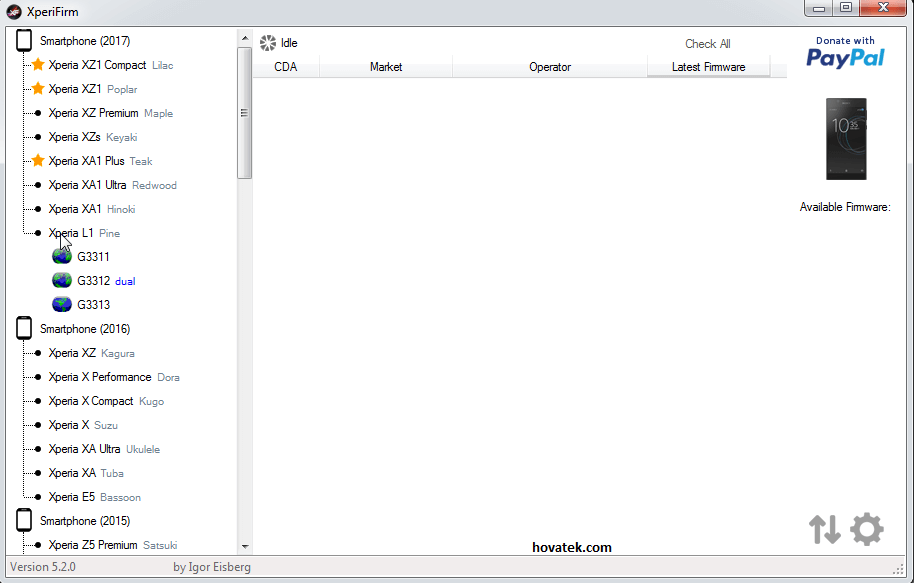The height and width of the screenshot is (583, 914).
Task: Click the star icon for Xperia XZ1 Poplar
Action: tap(38, 89)
